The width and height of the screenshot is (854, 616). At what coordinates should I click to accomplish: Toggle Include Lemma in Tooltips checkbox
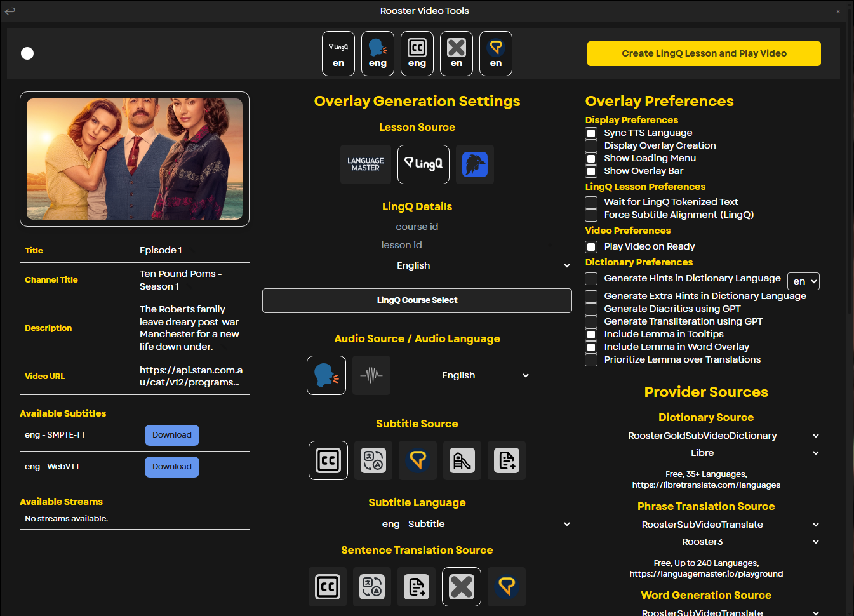click(591, 335)
